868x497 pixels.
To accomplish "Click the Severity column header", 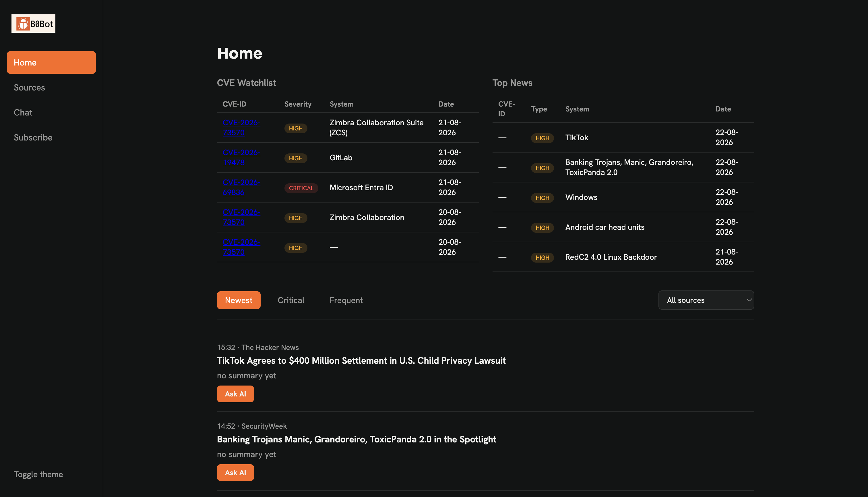I will 298,104.
